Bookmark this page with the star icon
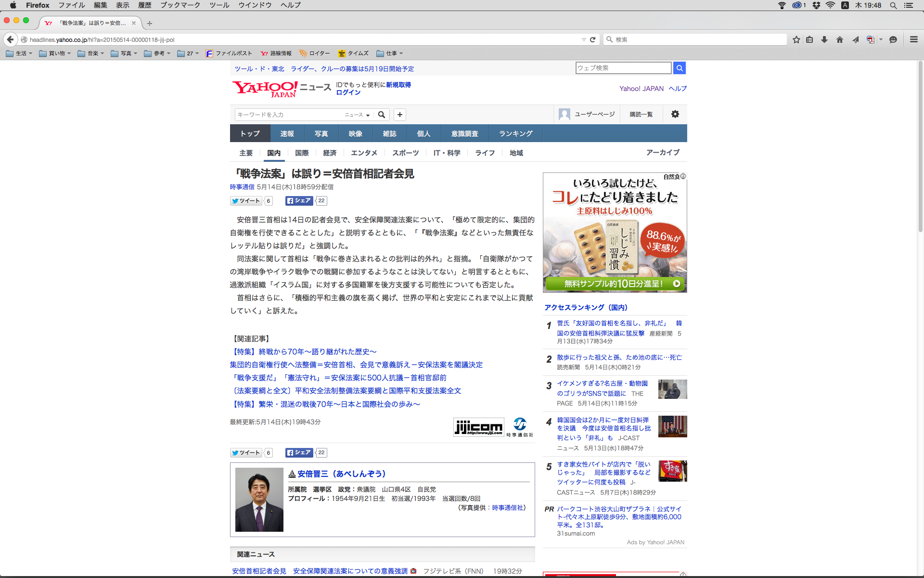Viewport: 924px width, 578px height. point(796,39)
